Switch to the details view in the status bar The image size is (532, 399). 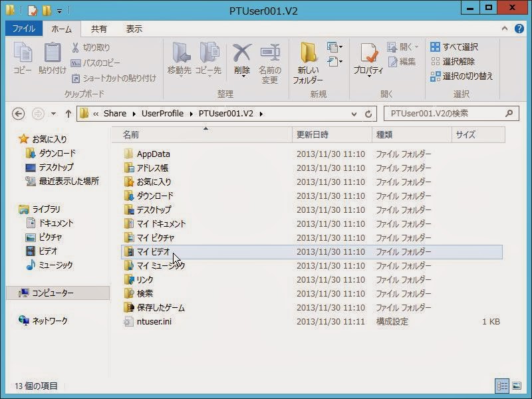(x=502, y=386)
